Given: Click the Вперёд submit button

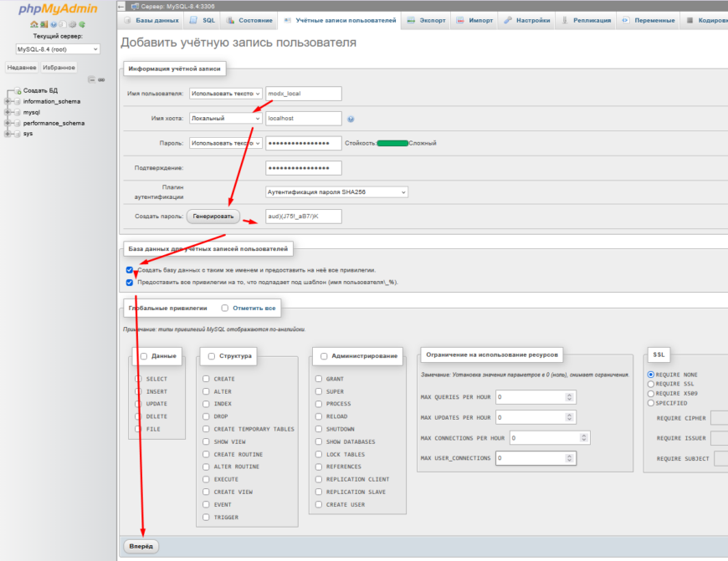Looking at the screenshot, I should (x=141, y=546).
